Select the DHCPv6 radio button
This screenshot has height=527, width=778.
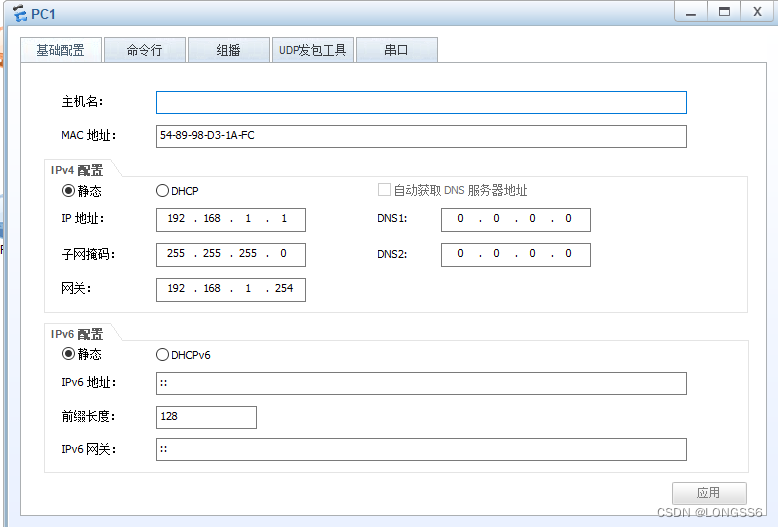click(x=162, y=355)
